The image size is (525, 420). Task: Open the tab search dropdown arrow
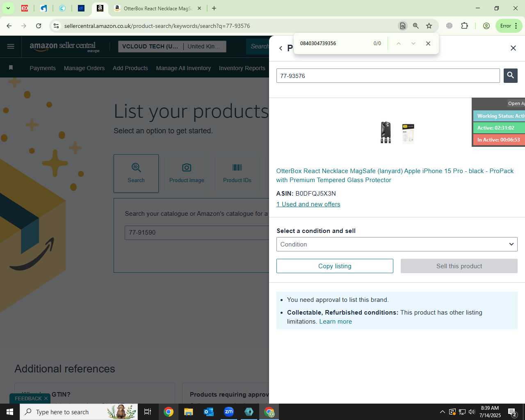pyautogui.click(x=8, y=8)
